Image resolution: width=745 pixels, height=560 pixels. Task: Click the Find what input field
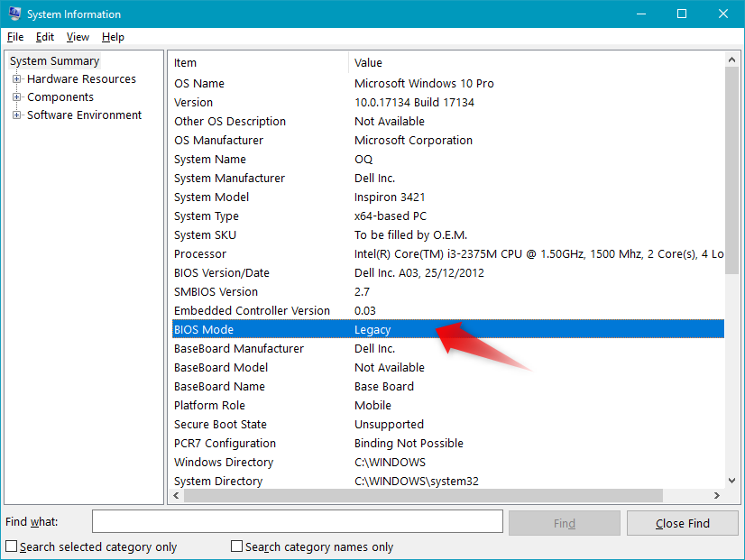pos(298,521)
